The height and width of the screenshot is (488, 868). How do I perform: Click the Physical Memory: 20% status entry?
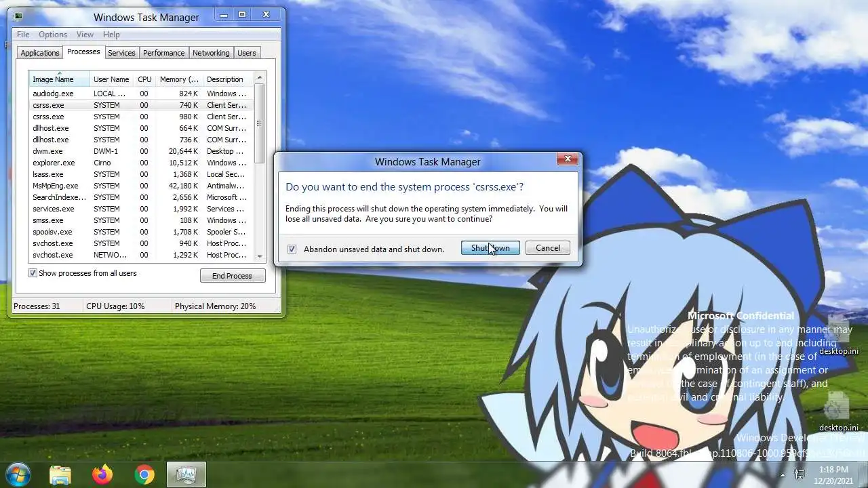tap(216, 306)
